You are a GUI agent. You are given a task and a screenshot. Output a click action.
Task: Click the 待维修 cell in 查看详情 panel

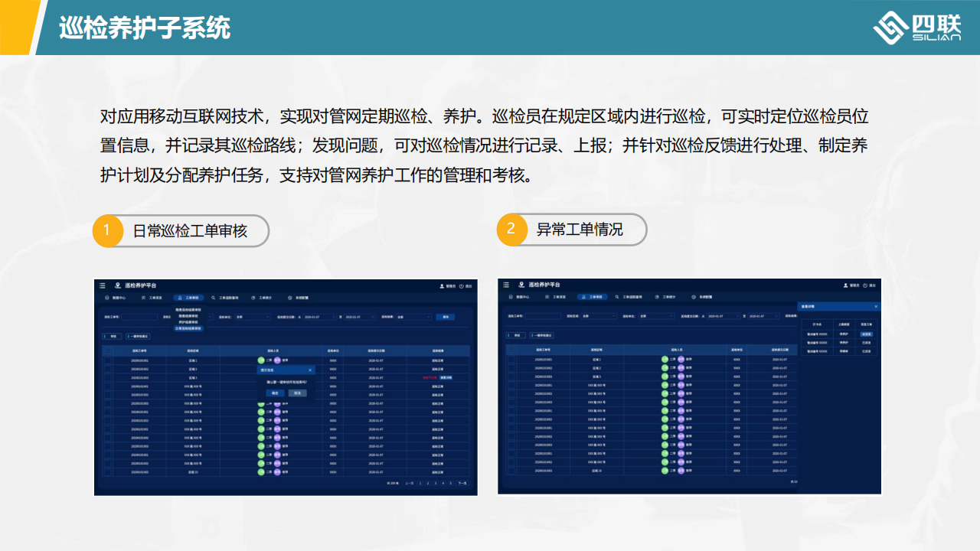(844, 350)
